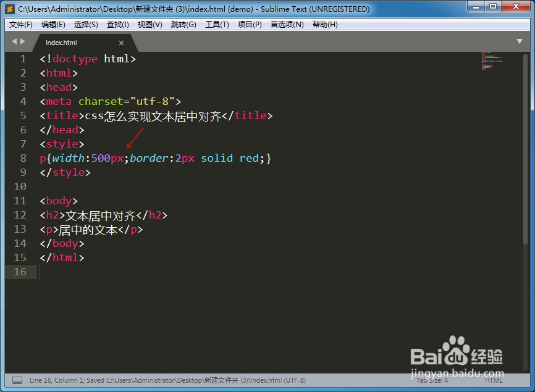The image size is (535, 392).
Task: Click the closing head tag on line 6
Action: (x=62, y=130)
